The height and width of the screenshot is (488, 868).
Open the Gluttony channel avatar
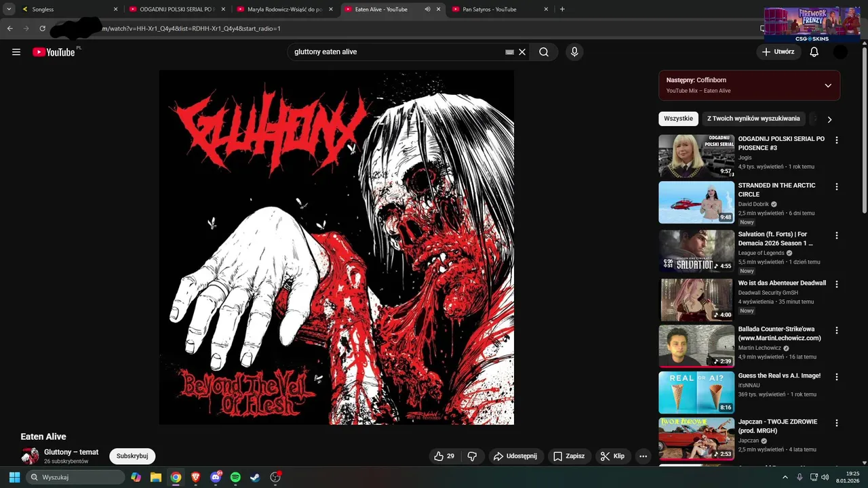coord(30,456)
